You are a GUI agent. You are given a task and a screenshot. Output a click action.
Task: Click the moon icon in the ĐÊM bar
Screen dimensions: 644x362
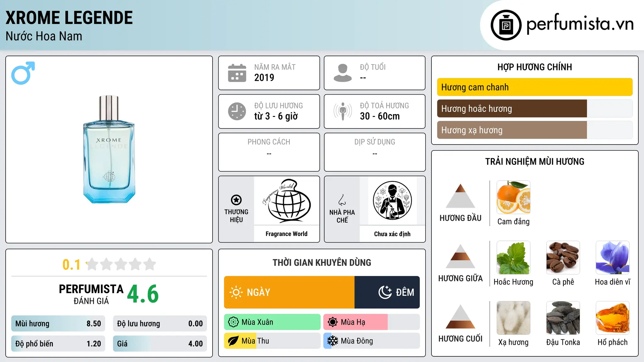click(x=385, y=292)
